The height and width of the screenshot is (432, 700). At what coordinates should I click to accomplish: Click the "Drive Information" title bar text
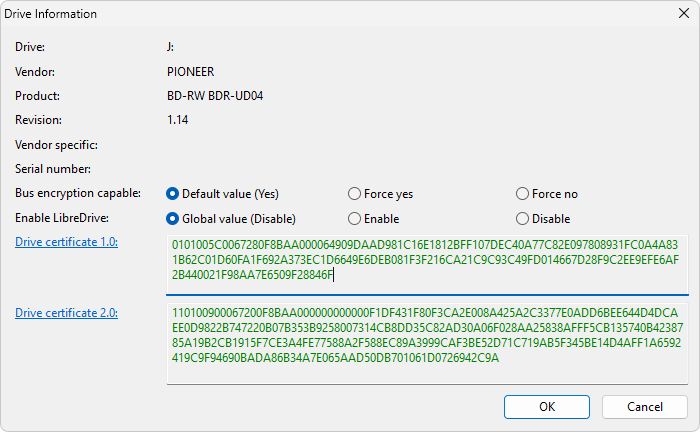tap(56, 14)
